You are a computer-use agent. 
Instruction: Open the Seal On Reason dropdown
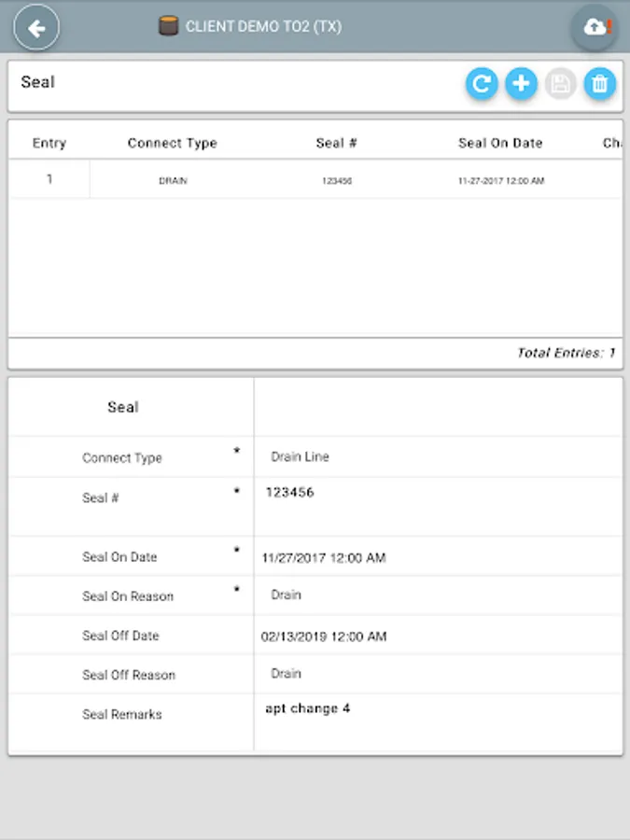pos(439,595)
